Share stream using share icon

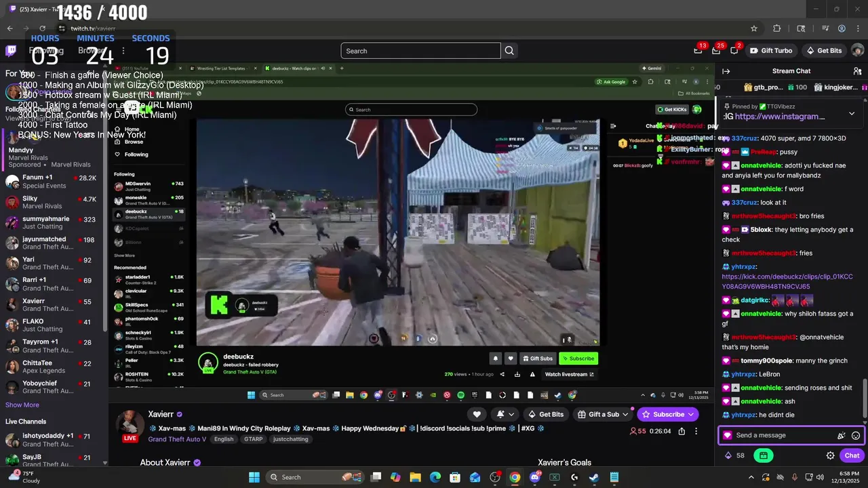(682, 431)
